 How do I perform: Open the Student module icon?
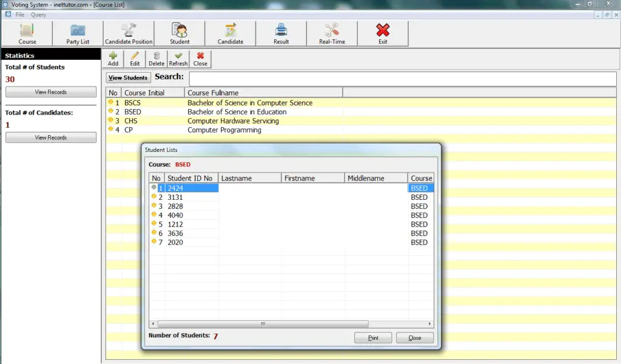point(180,33)
